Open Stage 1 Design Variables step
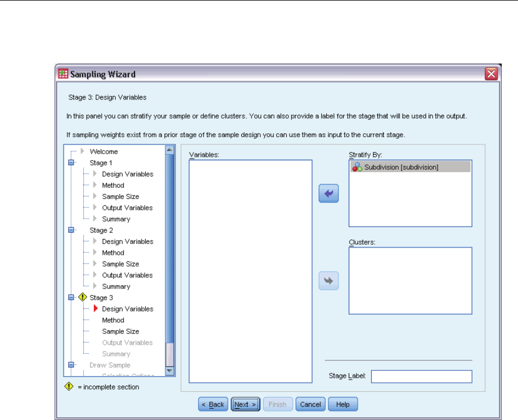518x420 pixels. point(128,174)
